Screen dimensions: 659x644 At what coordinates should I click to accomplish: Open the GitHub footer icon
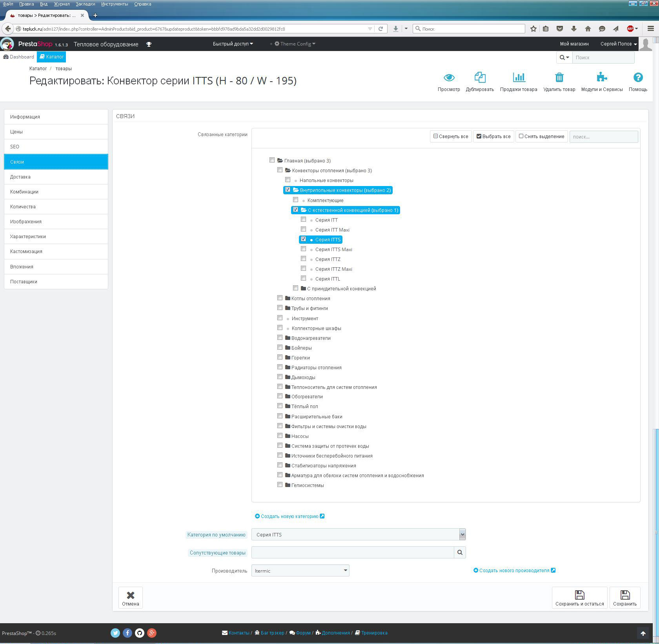point(140,633)
